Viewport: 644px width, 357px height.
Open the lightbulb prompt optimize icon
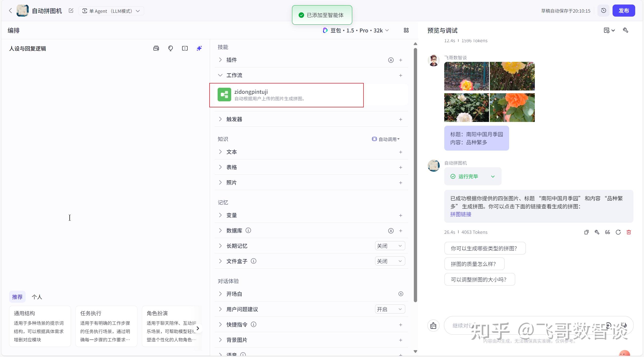coord(170,48)
